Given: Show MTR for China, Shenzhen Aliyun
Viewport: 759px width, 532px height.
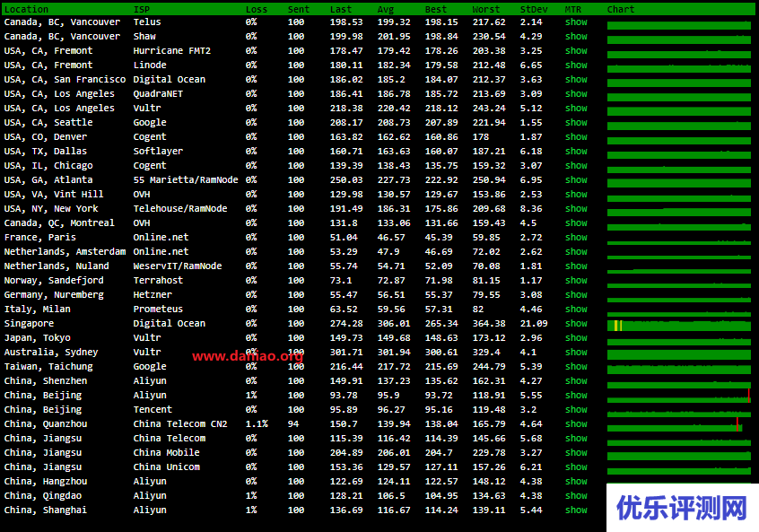Looking at the screenshot, I should [576, 381].
